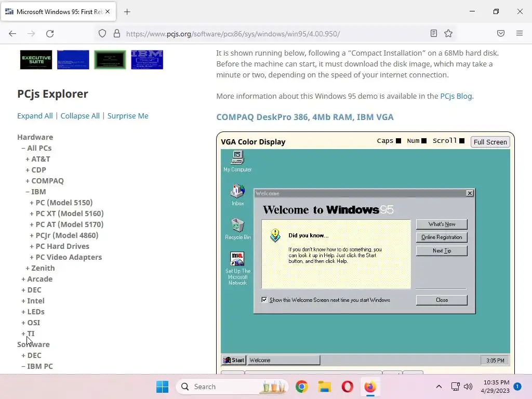Close the Microsoft Windows 95 tab
The width and height of the screenshot is (532, 399).
[x=108, y=11]
